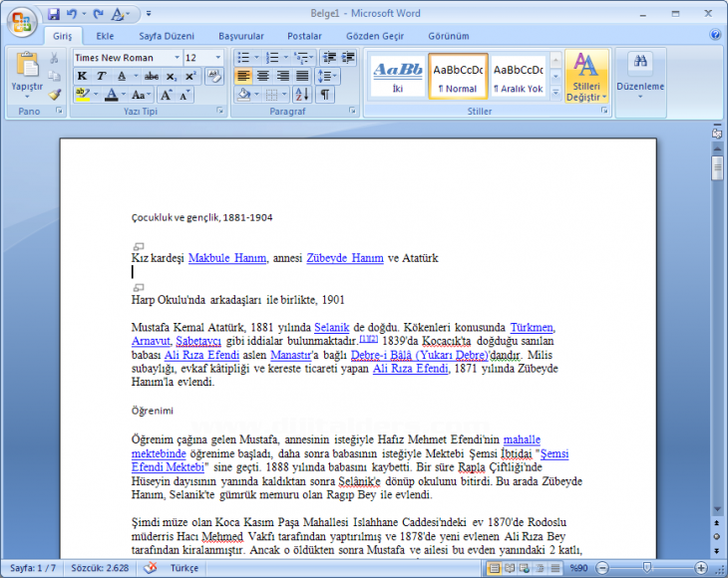
Task: Click the Save icon in quick access toolbar
Action: (x=54, y=14)
